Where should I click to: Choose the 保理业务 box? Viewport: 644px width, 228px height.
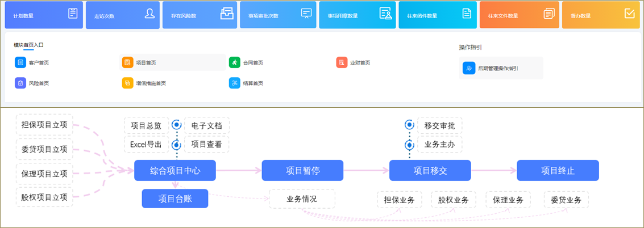(x=508, y=200)
